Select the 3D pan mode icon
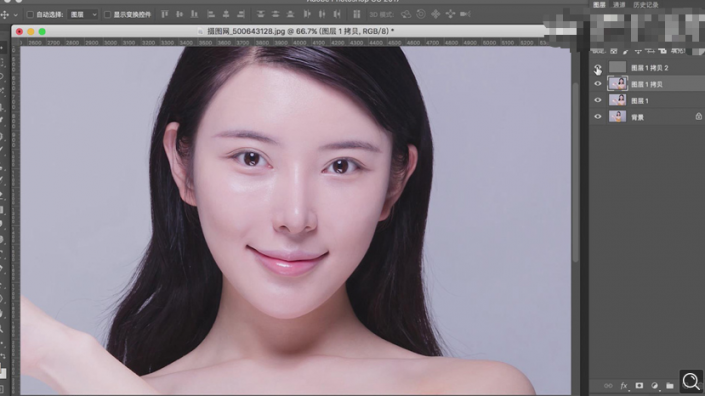Viewport: 705px width, 396px height. (x=436, y=14)
